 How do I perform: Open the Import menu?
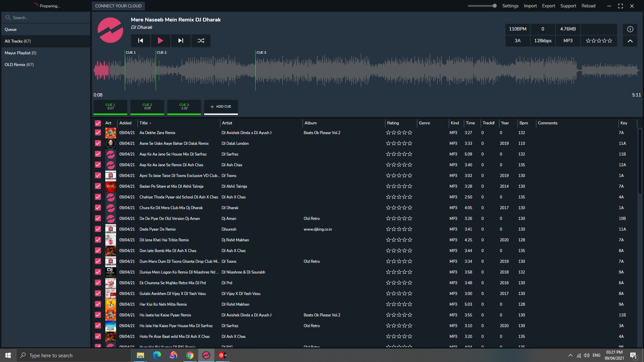click(x=530, y=6)
